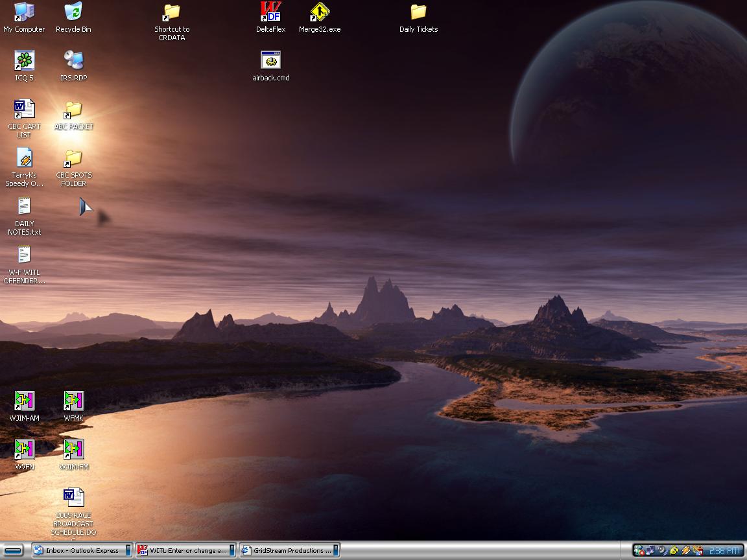Select the CBC CART LIST document
747x560 pixels.
coord(24,110)
